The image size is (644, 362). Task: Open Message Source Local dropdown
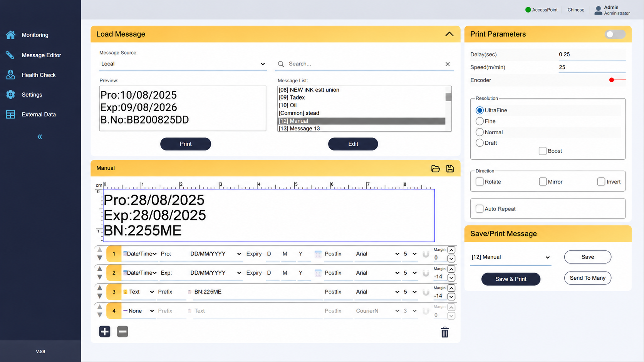[x=183, y=64]
